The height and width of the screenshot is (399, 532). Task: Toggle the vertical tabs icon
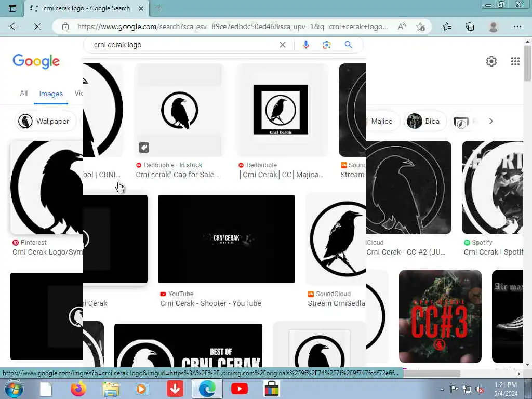pos(12,8)
